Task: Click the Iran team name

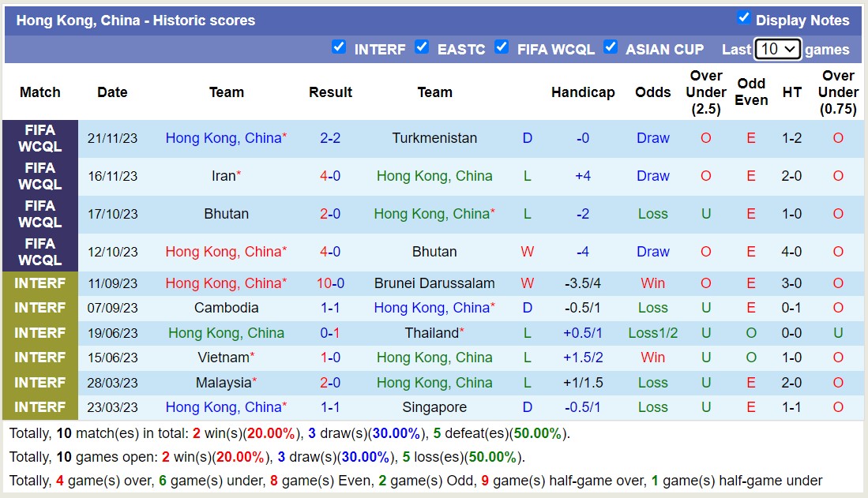Action: click(x=224, y=176)
